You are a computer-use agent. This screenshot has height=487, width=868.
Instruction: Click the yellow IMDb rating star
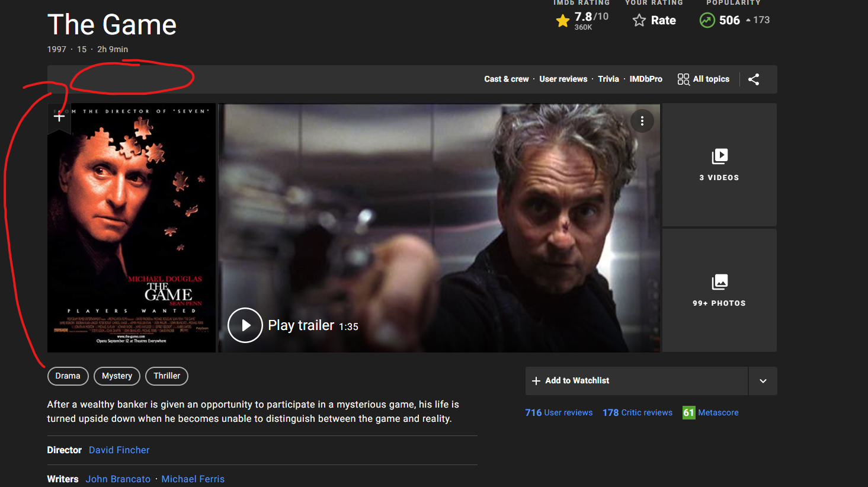(562, 21)
